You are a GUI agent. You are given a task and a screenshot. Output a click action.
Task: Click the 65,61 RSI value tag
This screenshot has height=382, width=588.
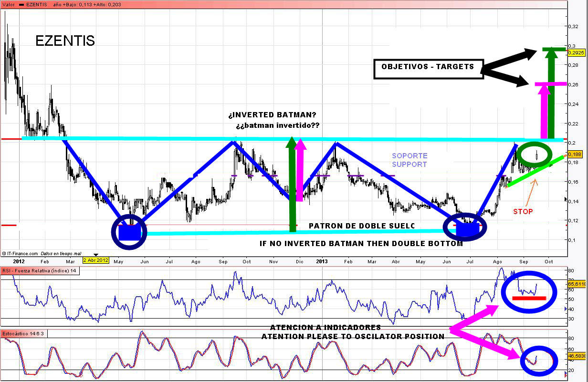[577, 283]
